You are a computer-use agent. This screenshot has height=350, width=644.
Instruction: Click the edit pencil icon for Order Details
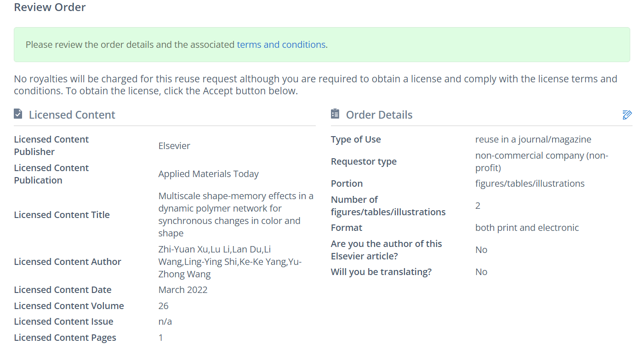pyautogui.click(x=627, y=115)
